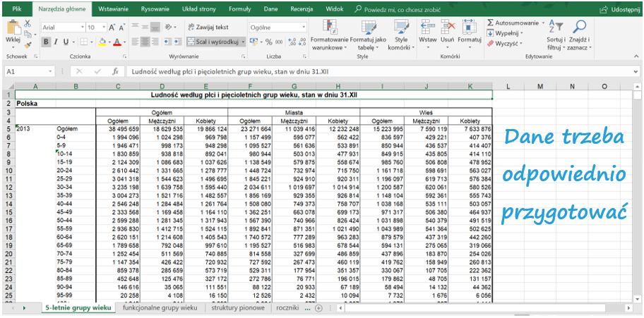Click the insert function fx icon

pos(115,71)
